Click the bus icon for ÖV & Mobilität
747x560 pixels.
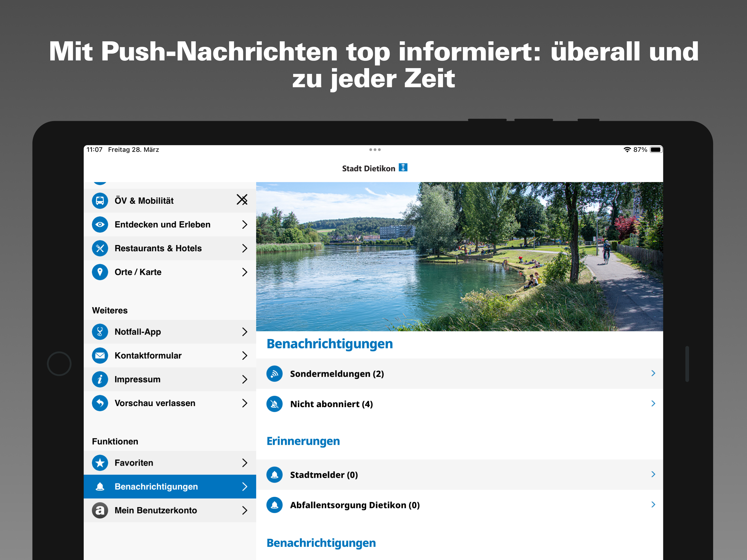pyautogui.click(x=100, y=201)
